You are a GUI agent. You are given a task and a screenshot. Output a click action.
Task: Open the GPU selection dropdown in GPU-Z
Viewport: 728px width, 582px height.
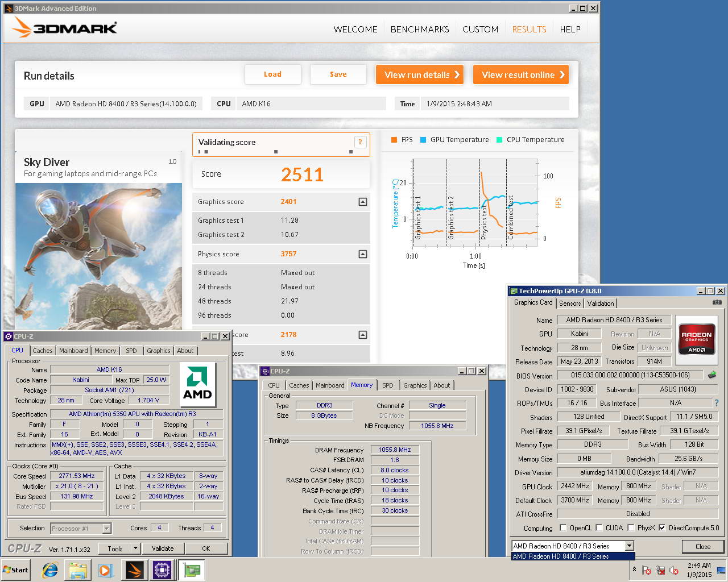point(629,546)
